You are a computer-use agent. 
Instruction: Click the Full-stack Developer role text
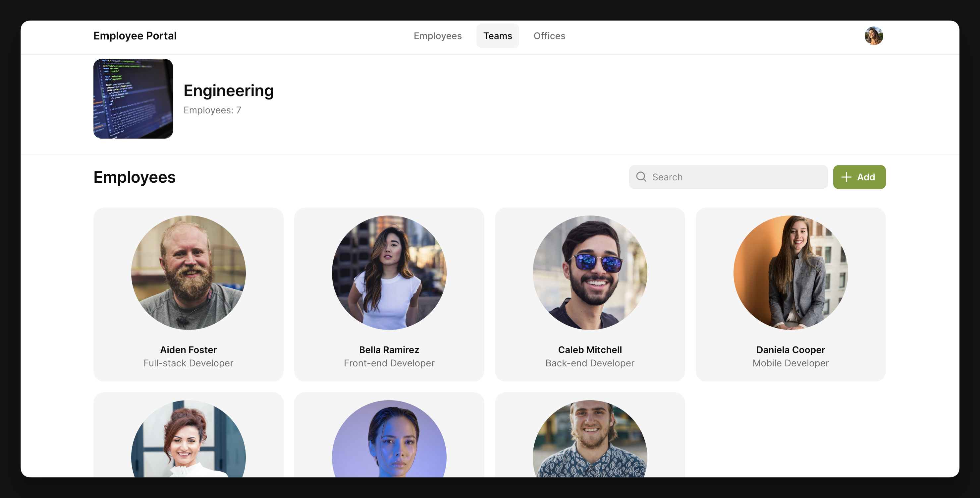pyautogui.click(x=188, y=363)
